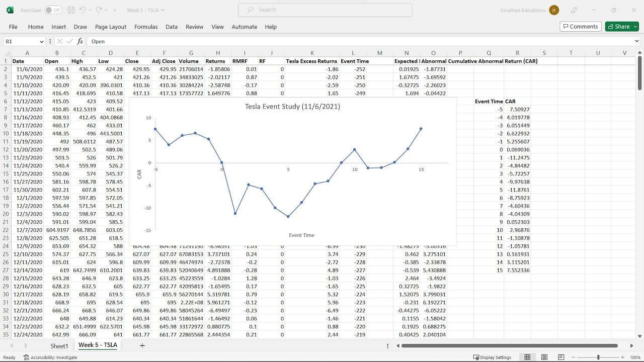Click the Comments button
This screenshot has height=362, width=644.
click(581, 27)
